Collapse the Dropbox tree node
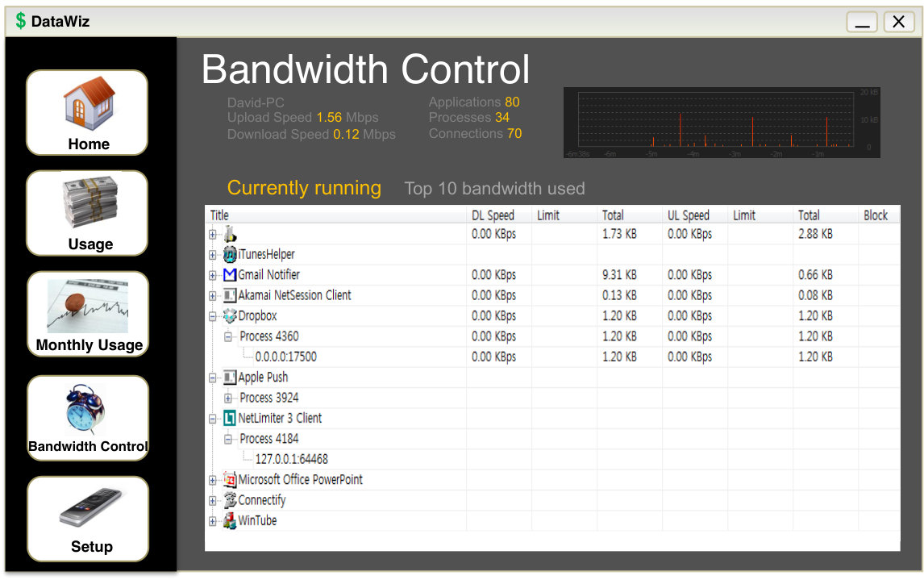924x580 pixels. 213,316
